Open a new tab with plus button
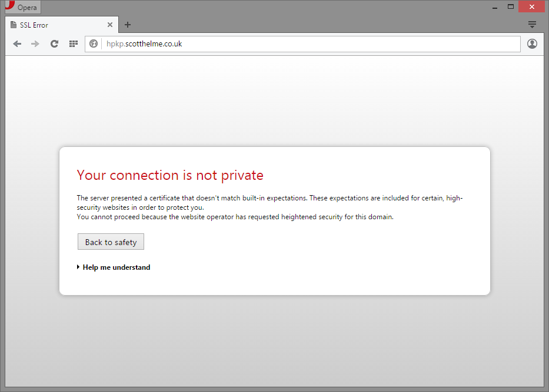Image resolution: width=549 pixels, height=392 pixels. [x=128, y=25]
